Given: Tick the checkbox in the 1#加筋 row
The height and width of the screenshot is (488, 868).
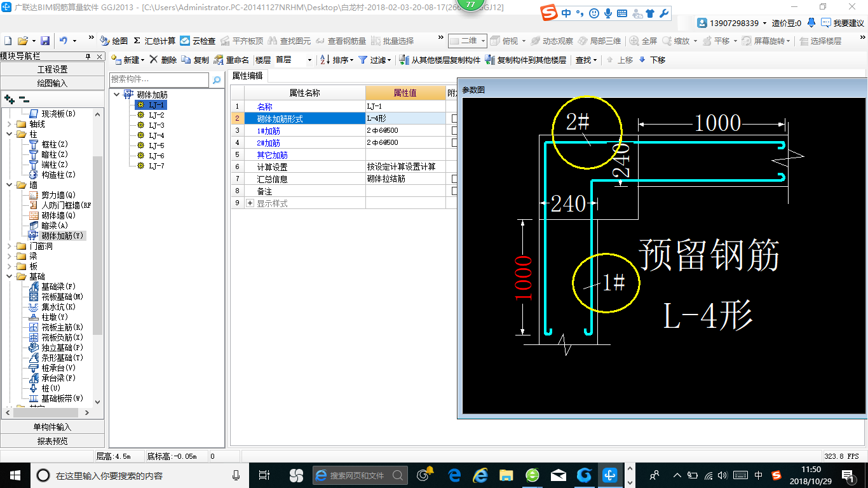Looking at the screenshot, I should pos(454,130).
